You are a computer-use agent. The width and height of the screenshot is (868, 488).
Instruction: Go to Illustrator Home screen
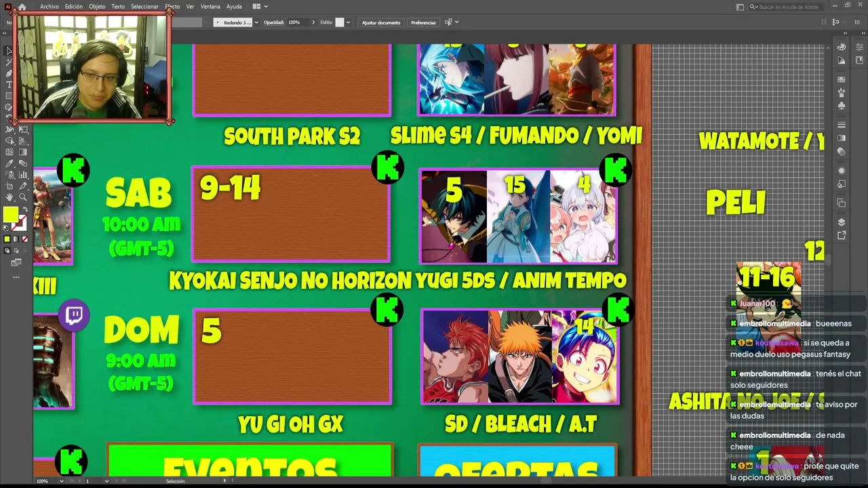pos(22,7)
